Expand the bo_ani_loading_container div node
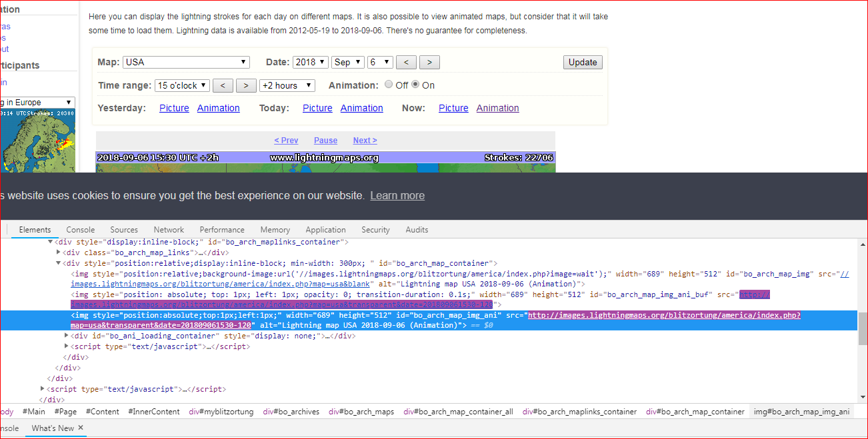This screenshot has height=439, width=868. (66, 336)
